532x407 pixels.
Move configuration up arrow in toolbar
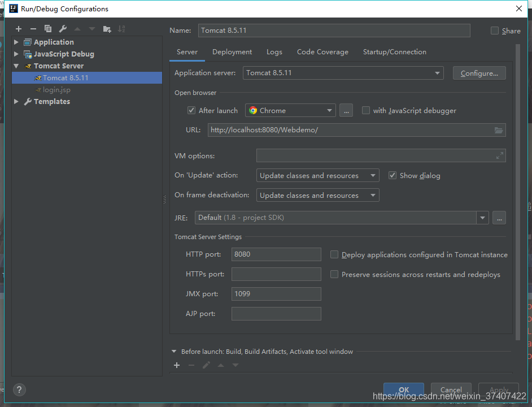77,29
